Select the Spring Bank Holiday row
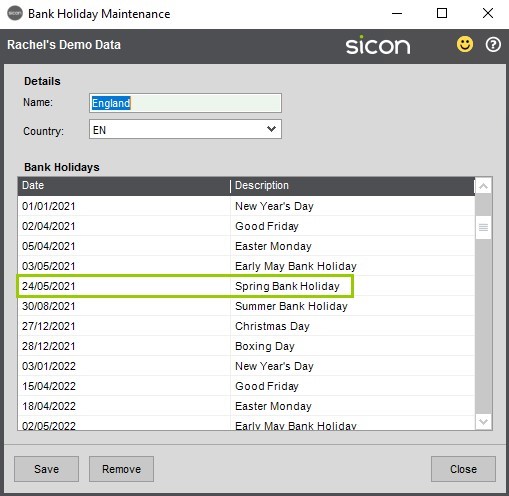This screenshot has width=509, height=496. [246, 286]
